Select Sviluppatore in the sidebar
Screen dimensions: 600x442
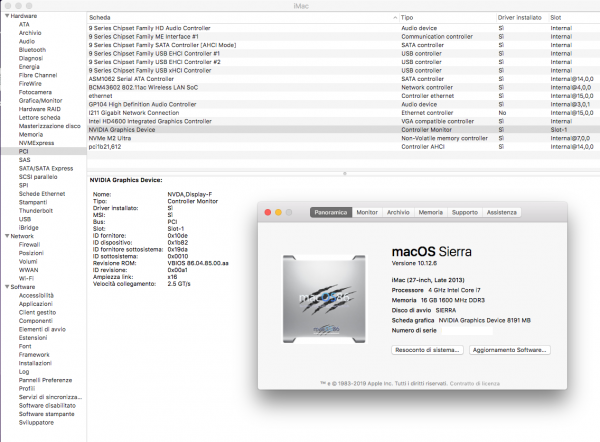[x=36, y=422]
